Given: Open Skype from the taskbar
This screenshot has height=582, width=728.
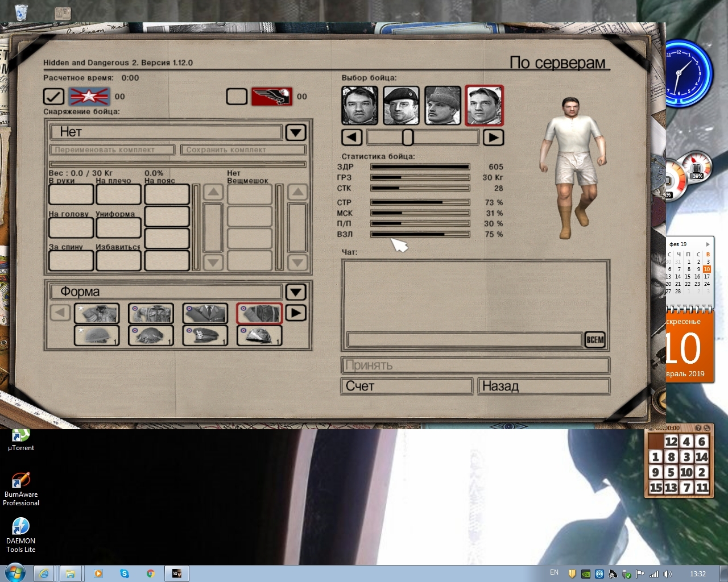Looking at the screenshot, I should pos(124,573).
